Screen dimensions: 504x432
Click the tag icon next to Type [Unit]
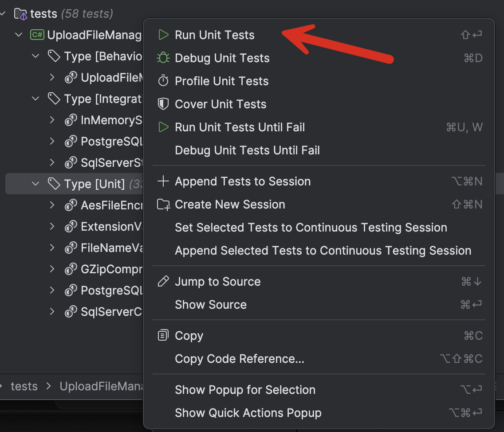pos(54,184)
